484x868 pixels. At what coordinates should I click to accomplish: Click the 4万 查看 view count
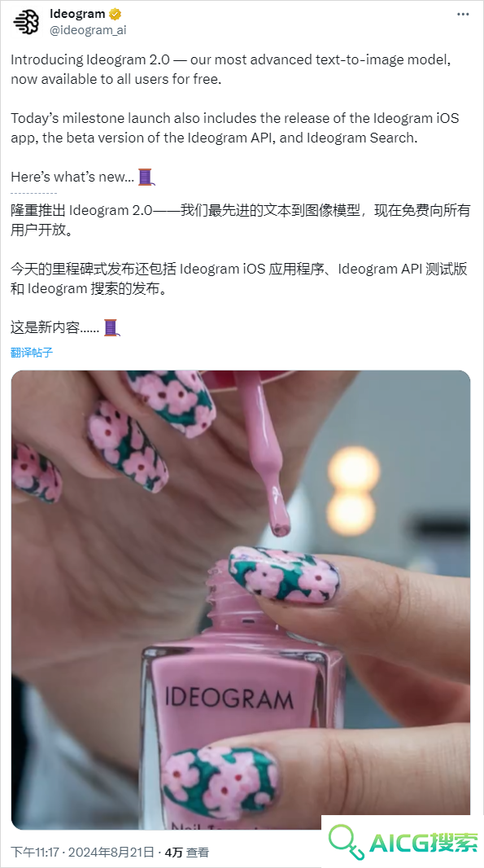[x=187, y=852]
